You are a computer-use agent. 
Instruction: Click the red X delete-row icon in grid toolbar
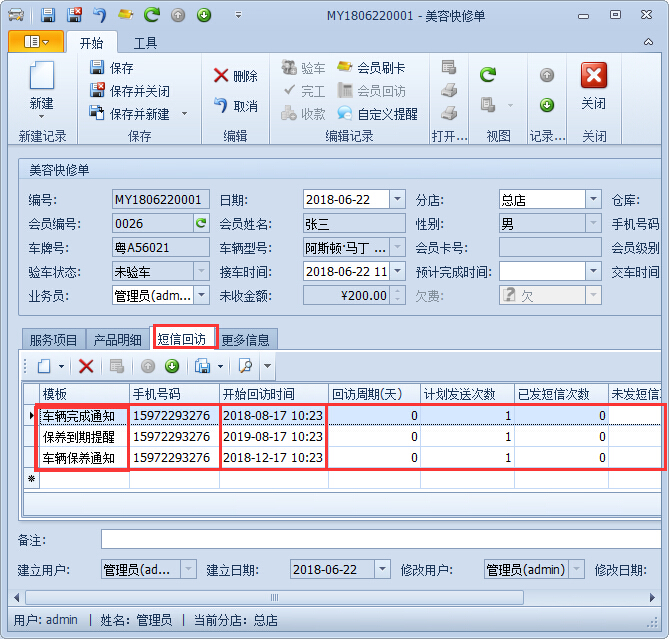(86, 366)
